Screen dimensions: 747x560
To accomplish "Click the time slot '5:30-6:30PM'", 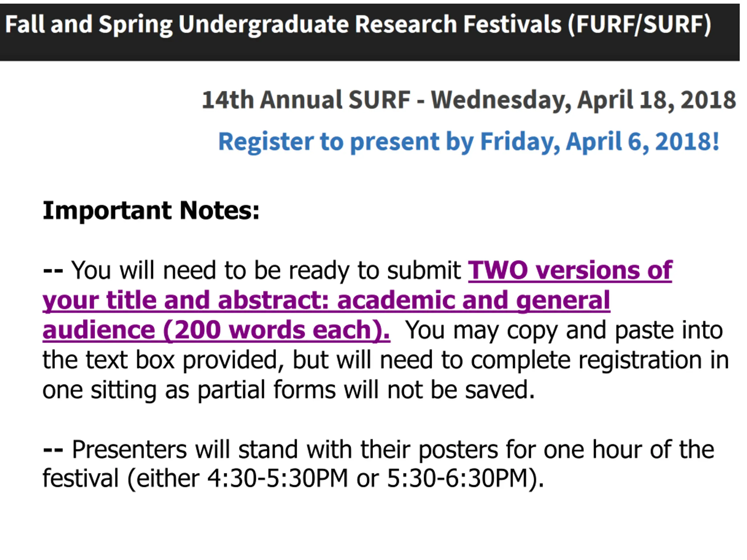I will point(457,479).
